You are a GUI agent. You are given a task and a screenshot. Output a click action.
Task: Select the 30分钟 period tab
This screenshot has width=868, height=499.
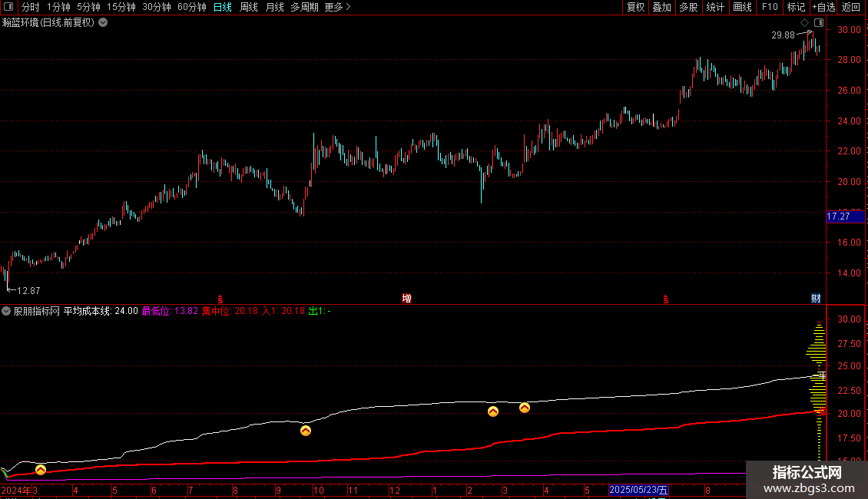click(x=157, y=7)
